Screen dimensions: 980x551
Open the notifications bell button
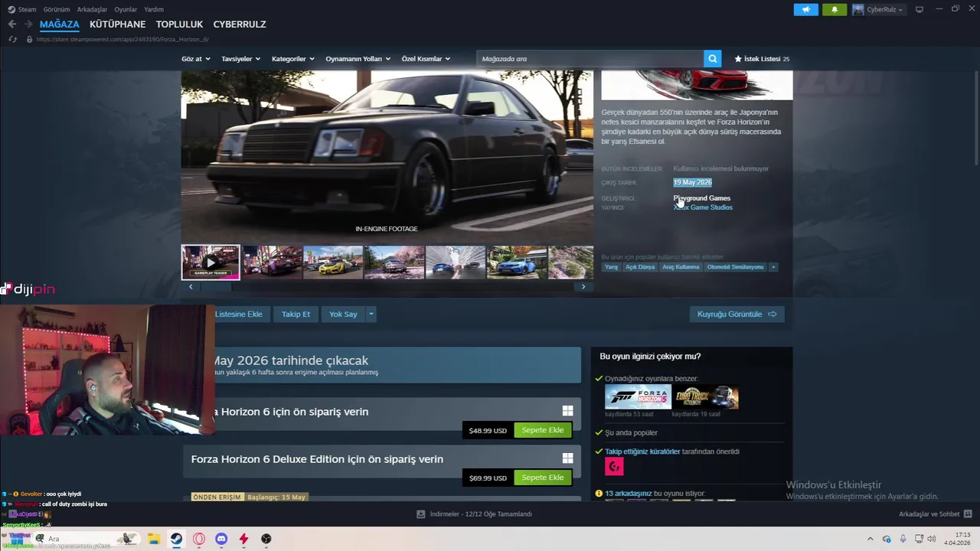[835, 10]
